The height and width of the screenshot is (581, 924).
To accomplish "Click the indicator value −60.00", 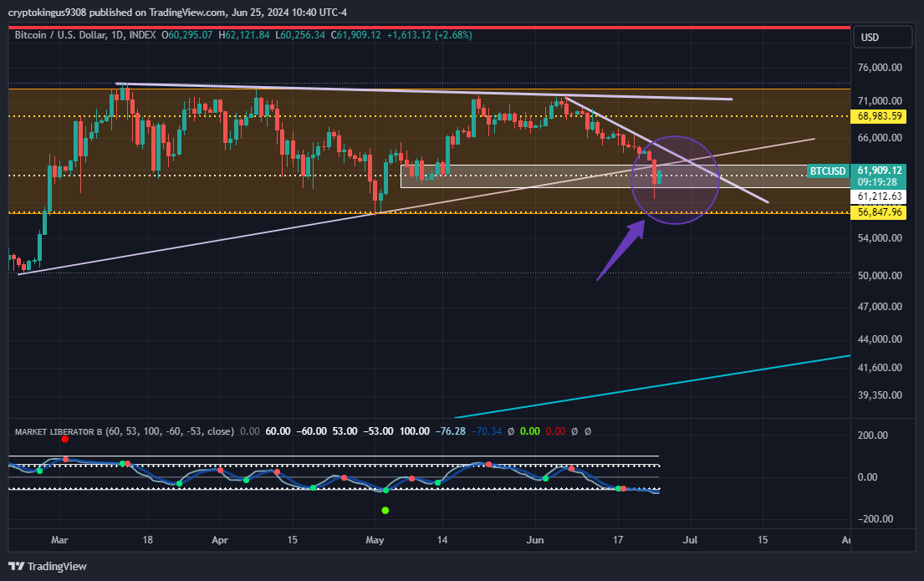I will click(x=311, y=431).
